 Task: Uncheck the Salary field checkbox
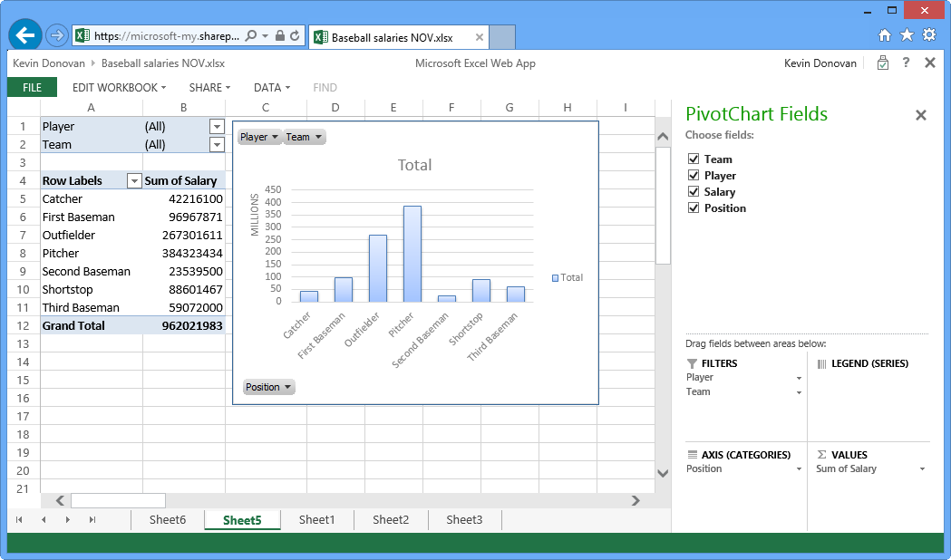[694, 192]
